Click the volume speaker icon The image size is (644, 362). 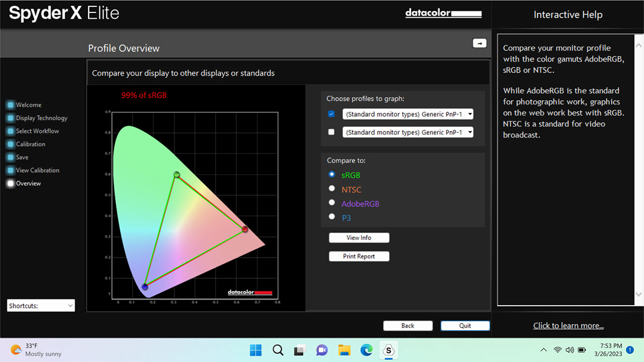(x=570, y=350)
